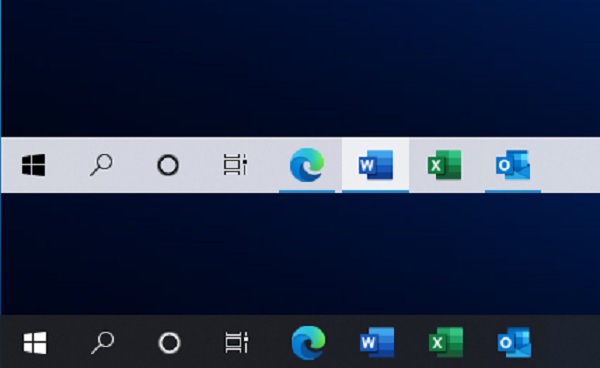Switch to Microsoft Edge on light taskbar
The width and height of the screenshot is (600, 368).
coord(307,165)
